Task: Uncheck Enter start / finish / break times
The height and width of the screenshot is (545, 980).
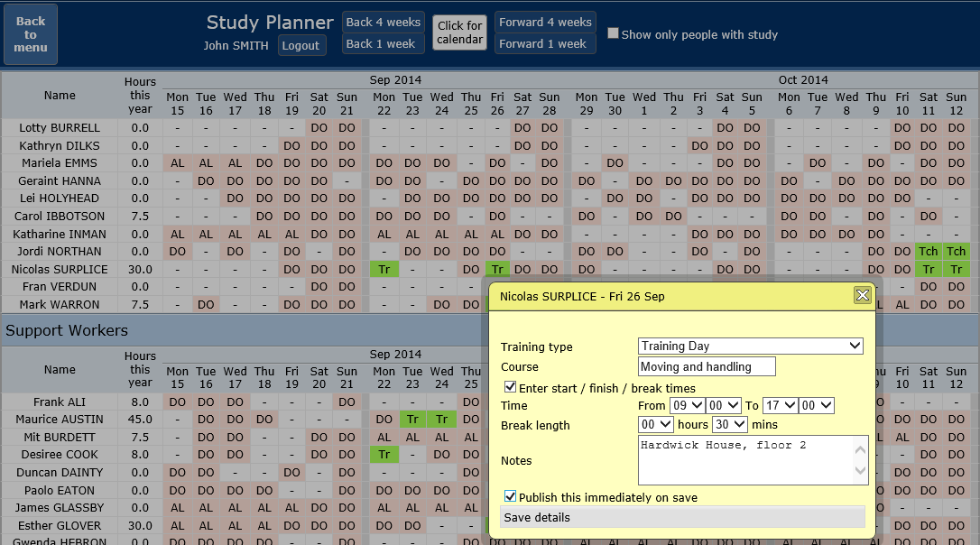Action: tap(510, 387)
